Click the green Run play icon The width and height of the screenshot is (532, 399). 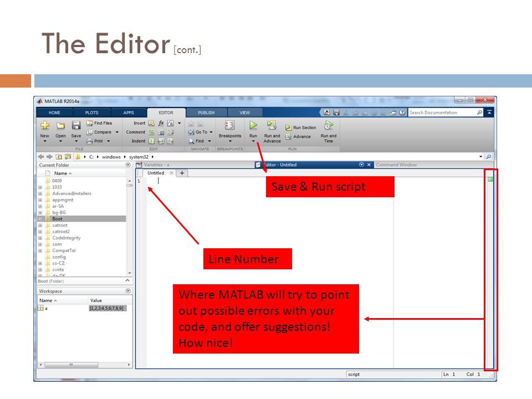pos(253,125)
